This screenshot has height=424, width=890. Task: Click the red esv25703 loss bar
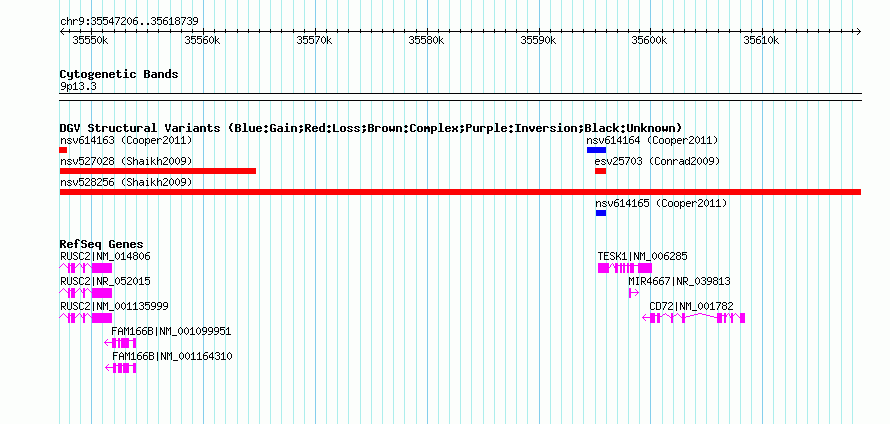pos(601,171)
